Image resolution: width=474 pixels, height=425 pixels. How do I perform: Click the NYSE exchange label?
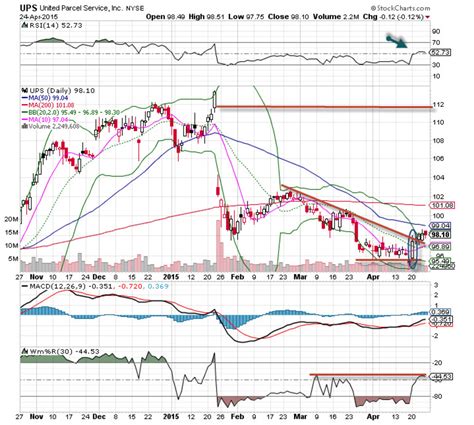point(135,9)
